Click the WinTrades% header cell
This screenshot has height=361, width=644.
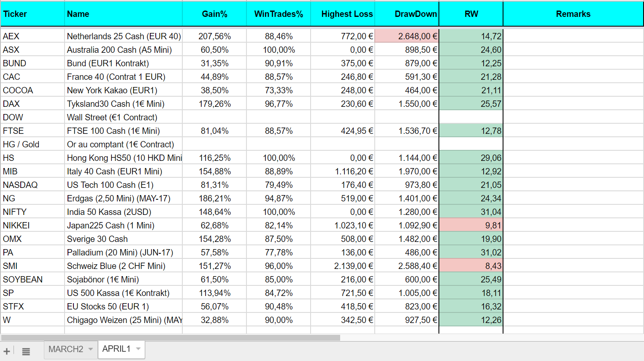pyautogui.click(x=279, y=14)
